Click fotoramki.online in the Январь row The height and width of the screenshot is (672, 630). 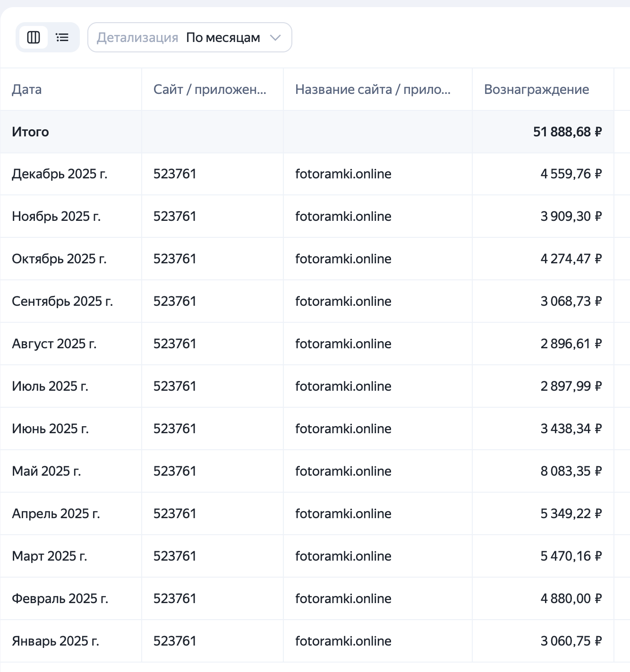tap(343, 641)
